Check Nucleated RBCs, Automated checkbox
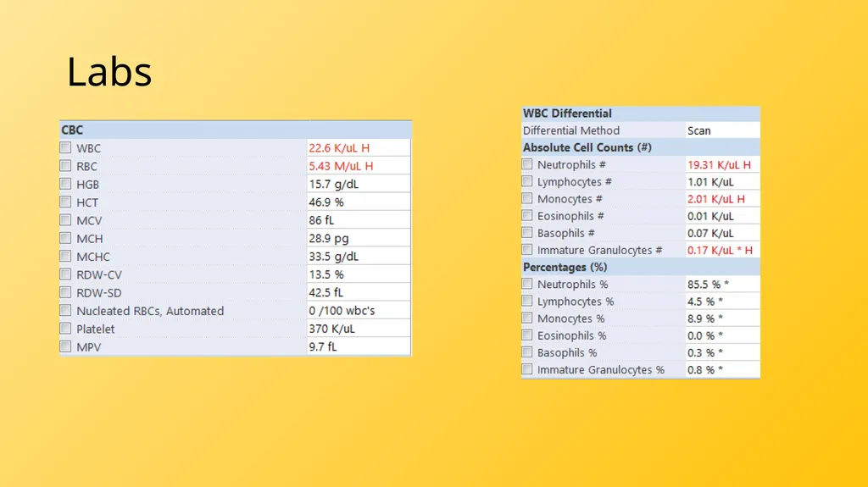868x487 pixels. coord(65,311)
